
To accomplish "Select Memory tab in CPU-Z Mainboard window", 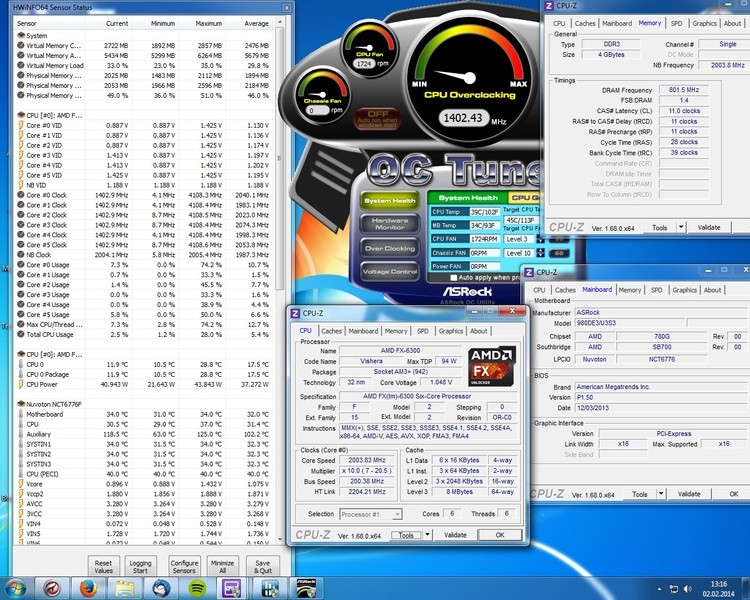I will (x=629, y=290).
